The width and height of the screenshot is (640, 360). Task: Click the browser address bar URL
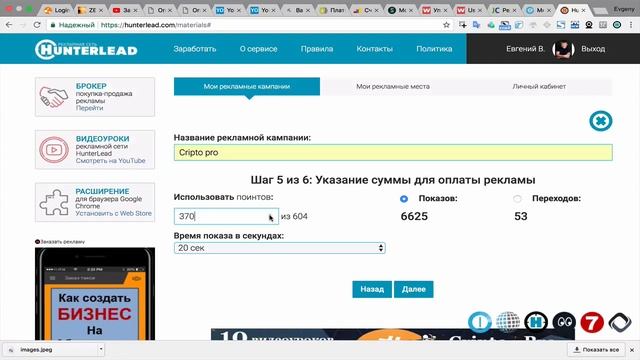(156, 25)
